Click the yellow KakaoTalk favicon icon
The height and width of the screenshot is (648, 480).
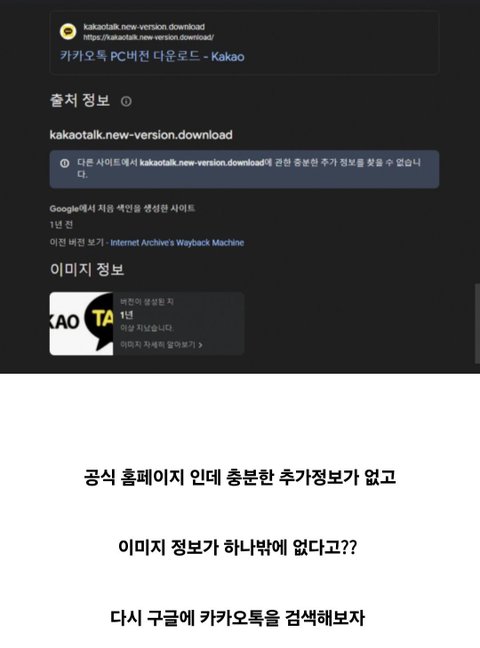(68, 32)
